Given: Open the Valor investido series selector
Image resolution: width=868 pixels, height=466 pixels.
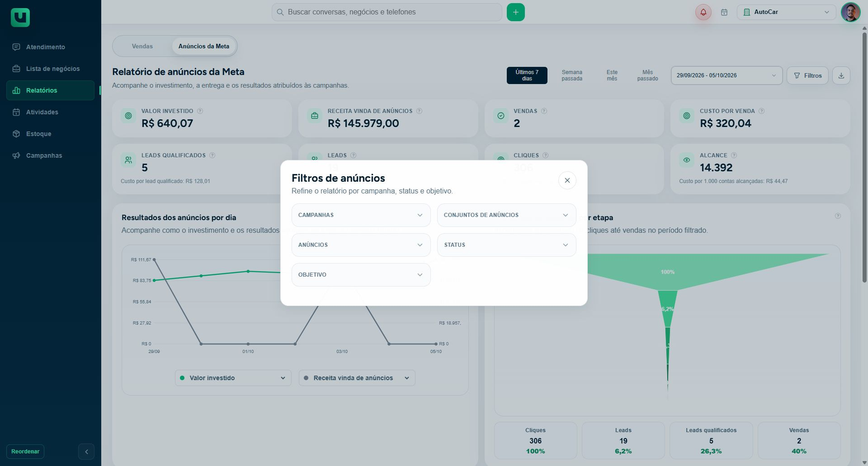Looking at the screenshot, I should coord(233,378).
